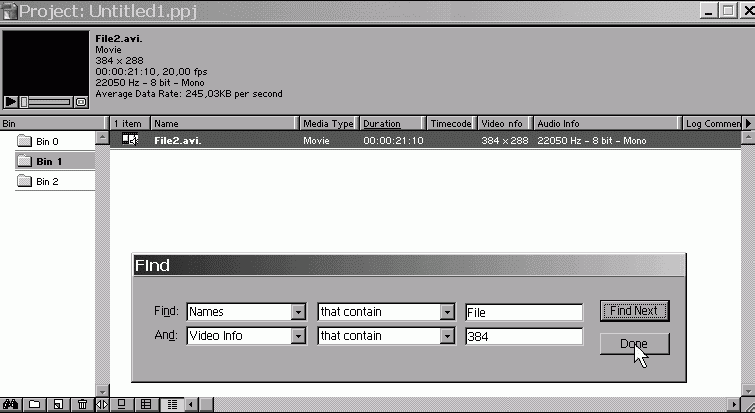Select the Bin 0 folder
Image resolution: width=755 pixels, height=413 pixels.
click(x=47, y=142)
